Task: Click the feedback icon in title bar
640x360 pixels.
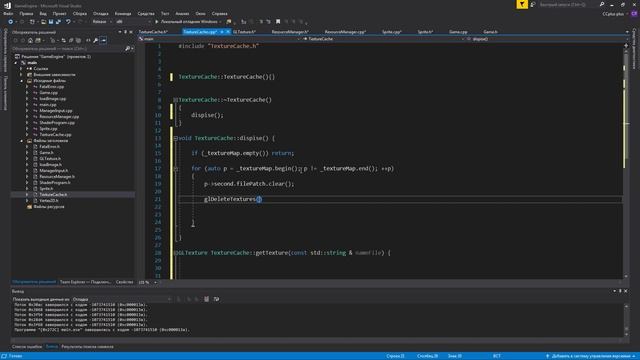Action: [x=533, y=4]
